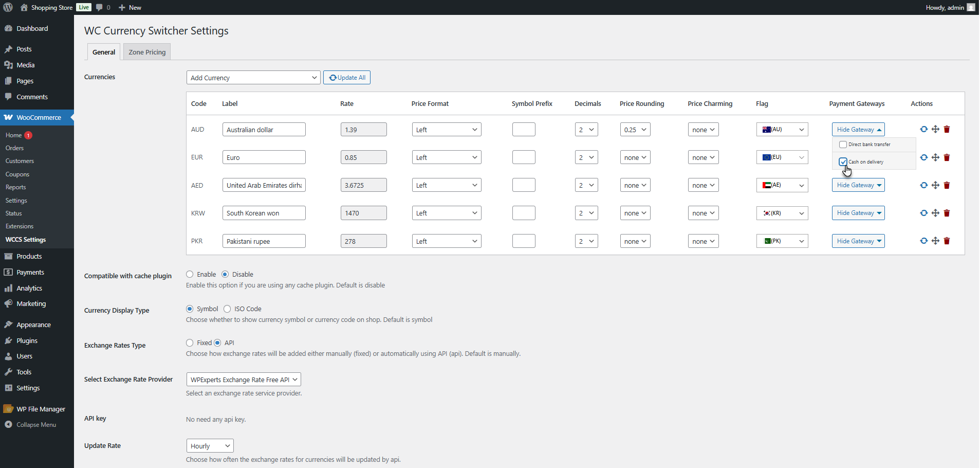Uncheck the Cash on delivery gateway box
This screenshot has height=468, width=980.
click(843, 161)
